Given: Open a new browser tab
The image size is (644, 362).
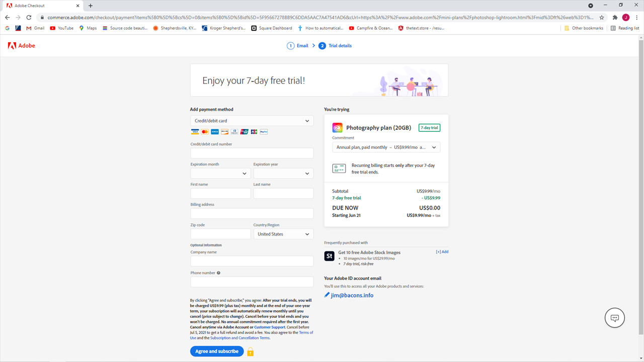Looking at the screenshot, I should click(x=91, y=6).
